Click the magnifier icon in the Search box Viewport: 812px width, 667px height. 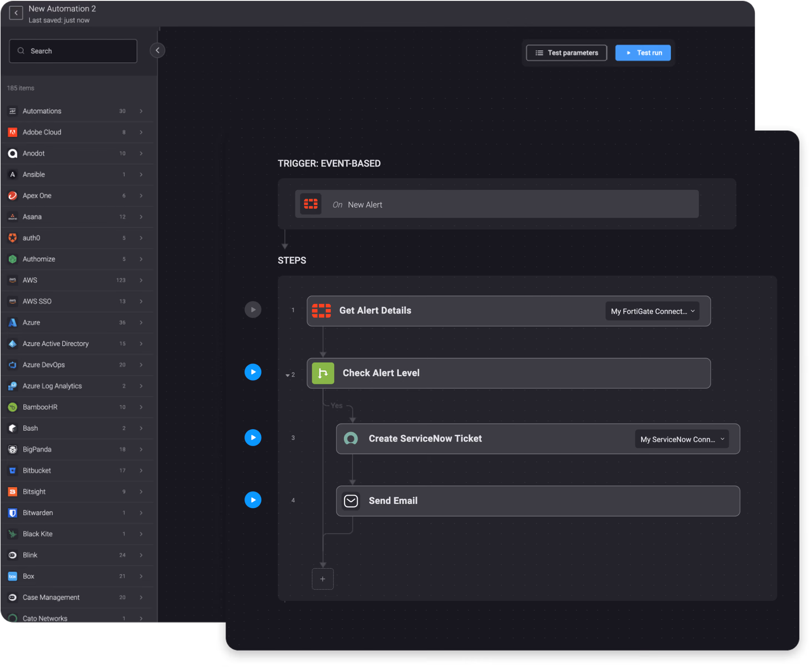[x=21, y=51]
